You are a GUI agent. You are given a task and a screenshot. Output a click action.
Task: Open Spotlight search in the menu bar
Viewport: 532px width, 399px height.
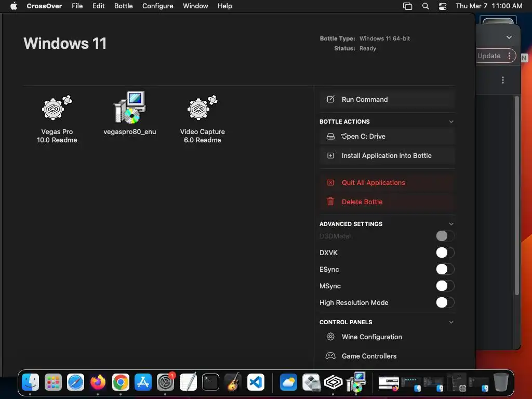[x=425, y=6]
